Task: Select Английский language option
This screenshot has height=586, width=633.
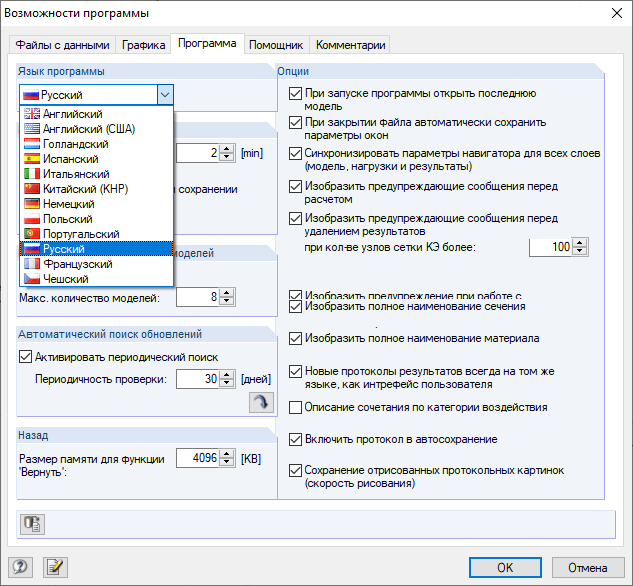Action: click(97, 114)
